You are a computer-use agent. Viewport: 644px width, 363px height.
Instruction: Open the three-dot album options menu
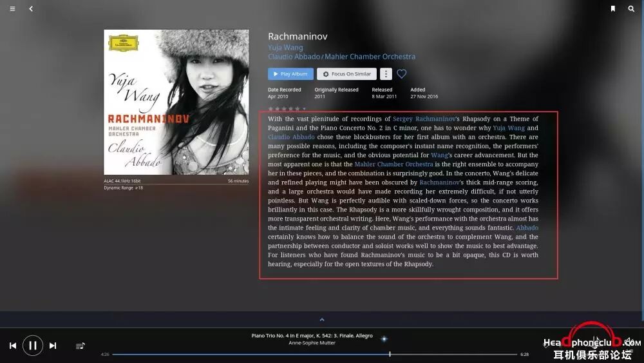click(386, 74)
